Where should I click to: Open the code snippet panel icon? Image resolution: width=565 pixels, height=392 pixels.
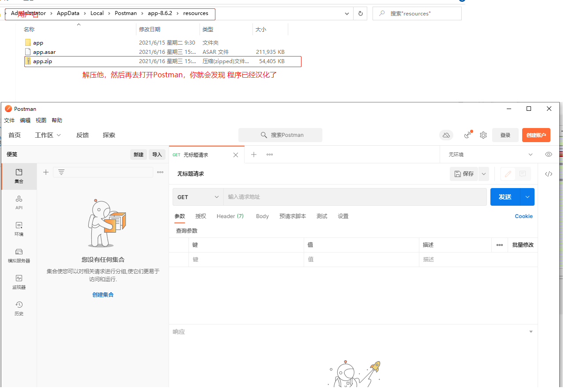[x=549, y=174]
